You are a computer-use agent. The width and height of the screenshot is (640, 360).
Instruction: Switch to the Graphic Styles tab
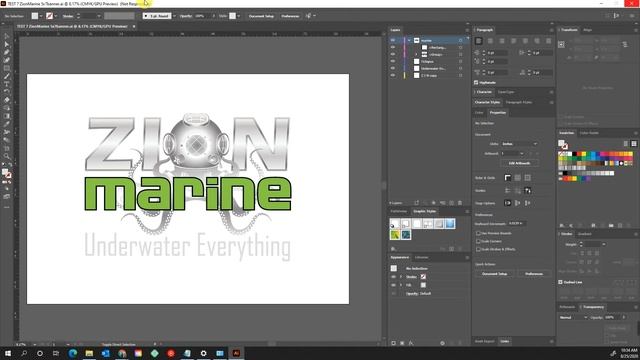click(424, 211)
